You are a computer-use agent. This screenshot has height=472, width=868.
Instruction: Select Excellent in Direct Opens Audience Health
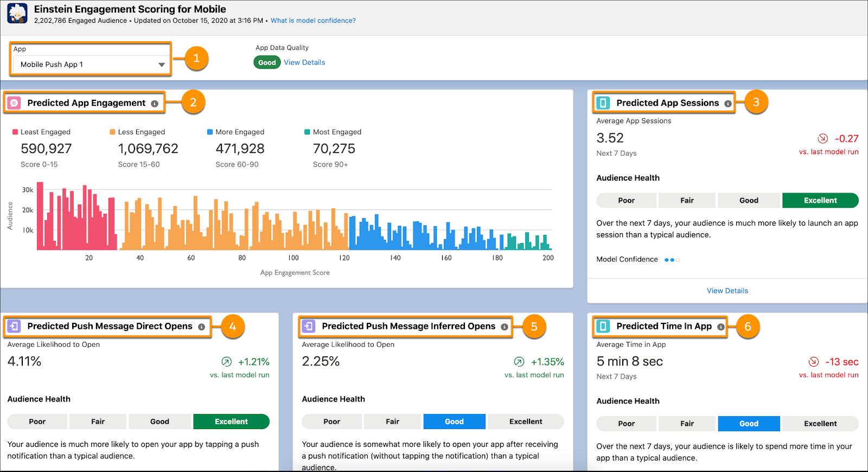pos(231,422)
